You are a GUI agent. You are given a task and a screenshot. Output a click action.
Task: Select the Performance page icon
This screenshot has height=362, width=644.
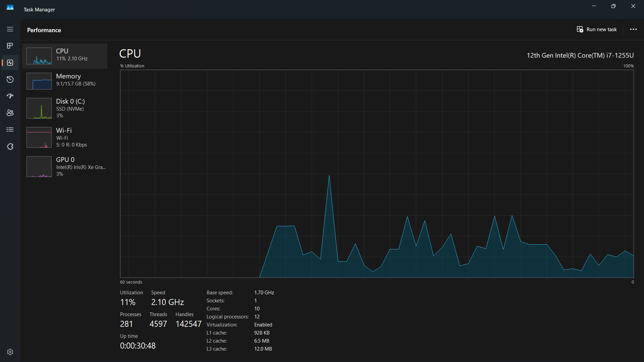(x=10, y=63)
